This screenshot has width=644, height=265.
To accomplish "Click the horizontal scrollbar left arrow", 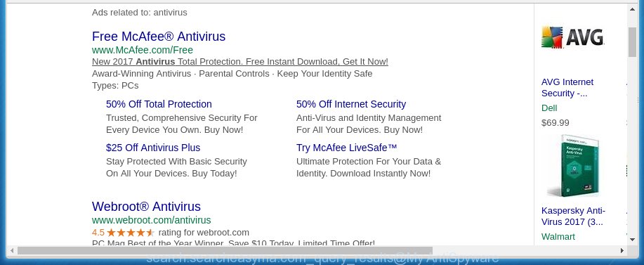I will 11,250.
